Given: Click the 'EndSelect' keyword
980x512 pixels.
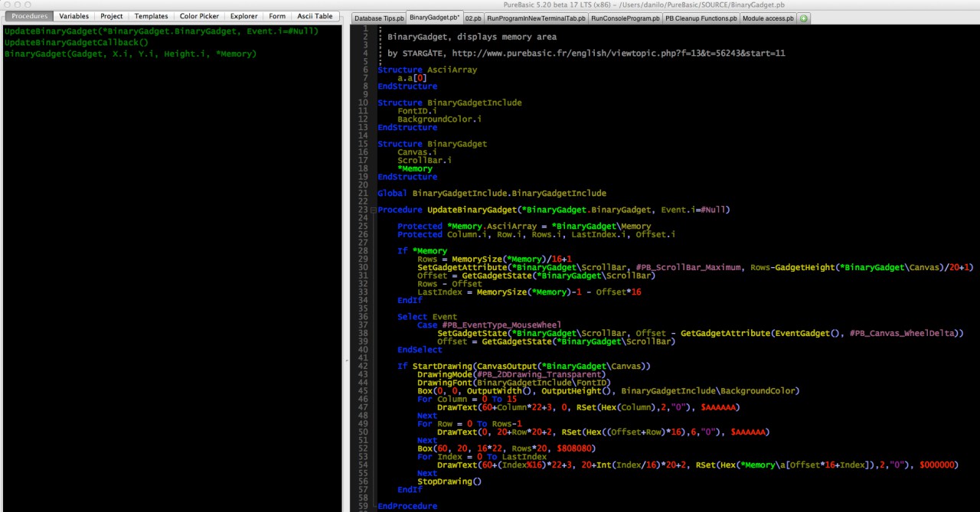Looking at the screenshot, I should tap(420, 350).
